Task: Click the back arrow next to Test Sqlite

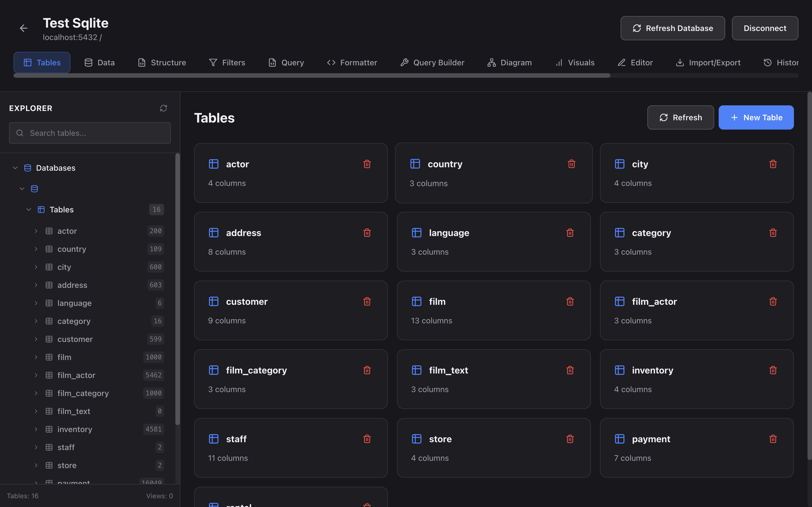Action: coord(23,28)
